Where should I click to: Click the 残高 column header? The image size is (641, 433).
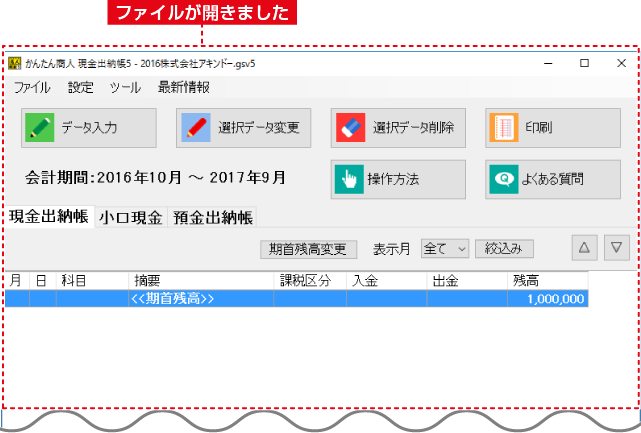pos(548,281)
